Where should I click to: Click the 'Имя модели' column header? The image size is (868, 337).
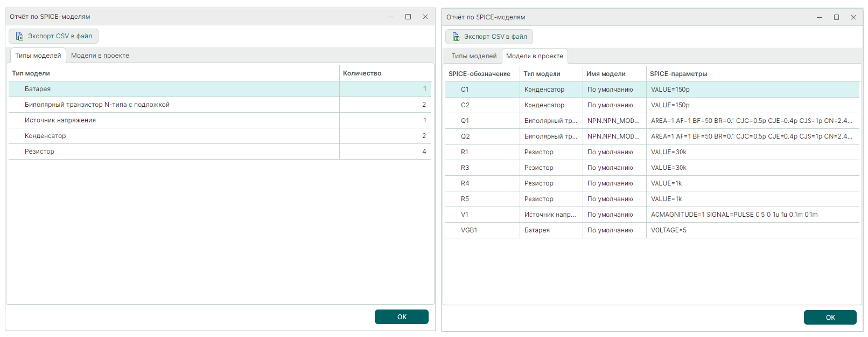[606, 74]
